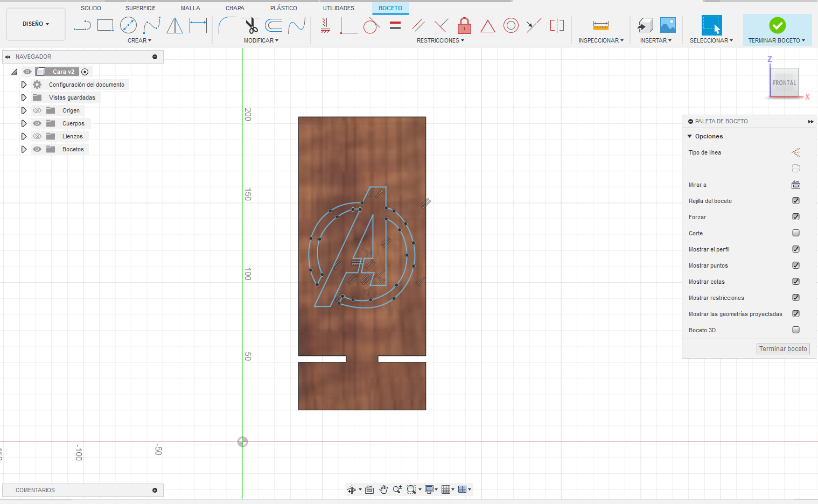Apply the Fix/Lock constraint

(464, 25)
